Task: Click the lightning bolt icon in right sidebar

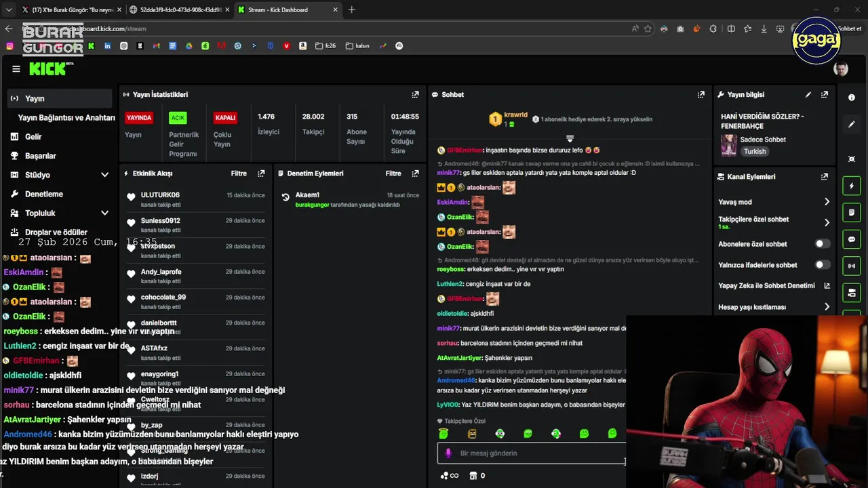Action: point(852,186)
